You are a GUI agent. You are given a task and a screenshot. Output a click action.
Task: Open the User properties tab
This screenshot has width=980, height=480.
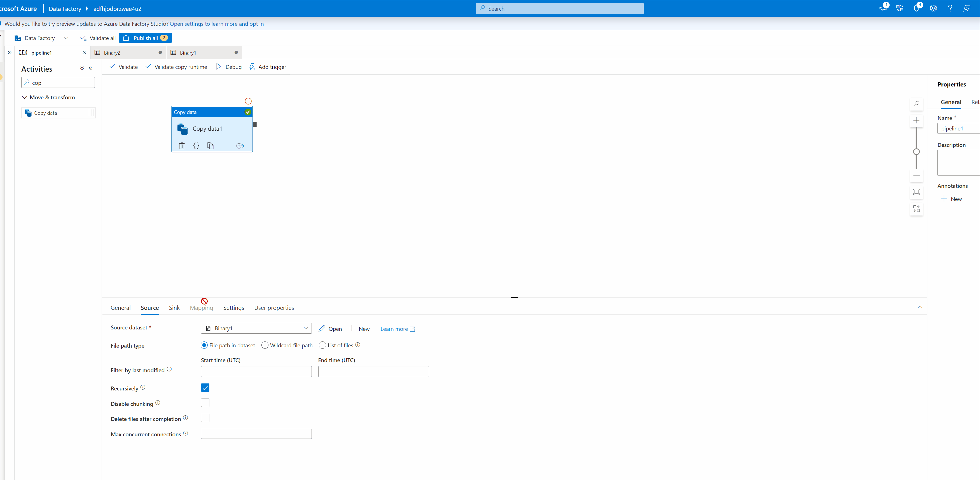point(274,308)
